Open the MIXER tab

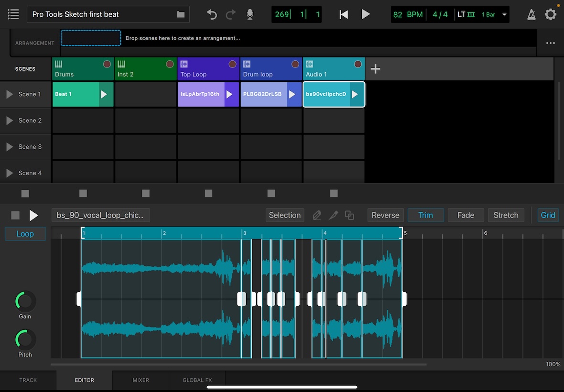click(141, 380)
